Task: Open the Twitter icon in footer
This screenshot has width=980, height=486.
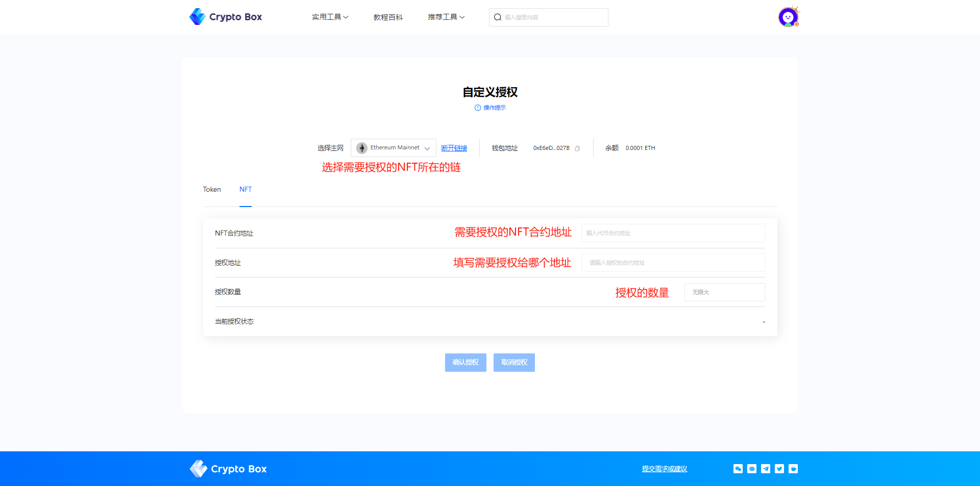Action: tap(779, 469)
